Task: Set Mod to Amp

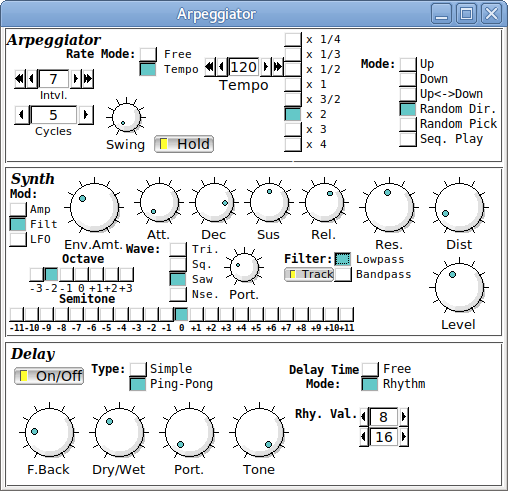Action: (18, 209)
